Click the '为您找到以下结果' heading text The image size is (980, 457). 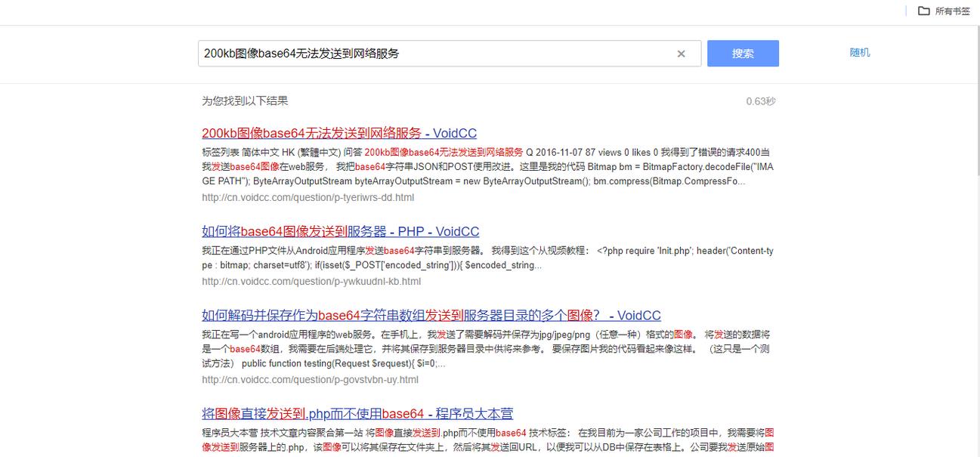coord(245,100)
